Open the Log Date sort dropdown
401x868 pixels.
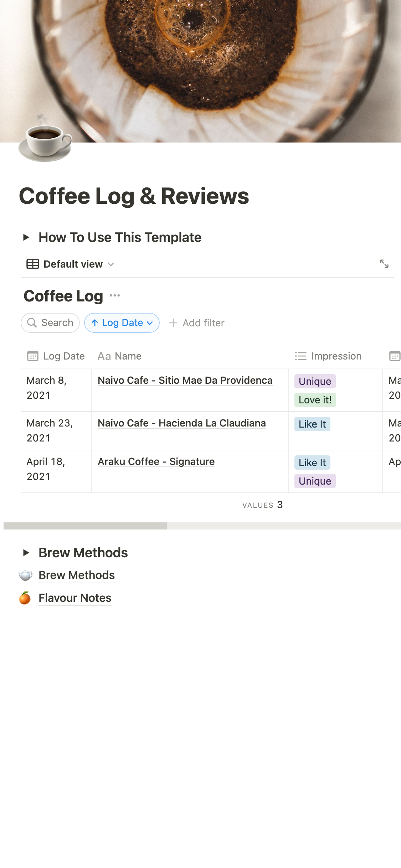pyautogui.click(x=122, y=323)
